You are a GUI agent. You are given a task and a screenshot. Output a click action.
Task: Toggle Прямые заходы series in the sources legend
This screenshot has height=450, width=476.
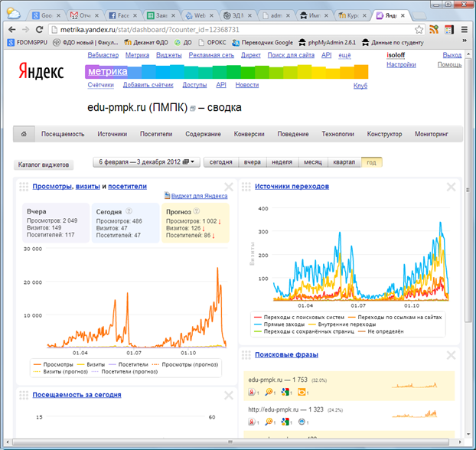(279, 324)
